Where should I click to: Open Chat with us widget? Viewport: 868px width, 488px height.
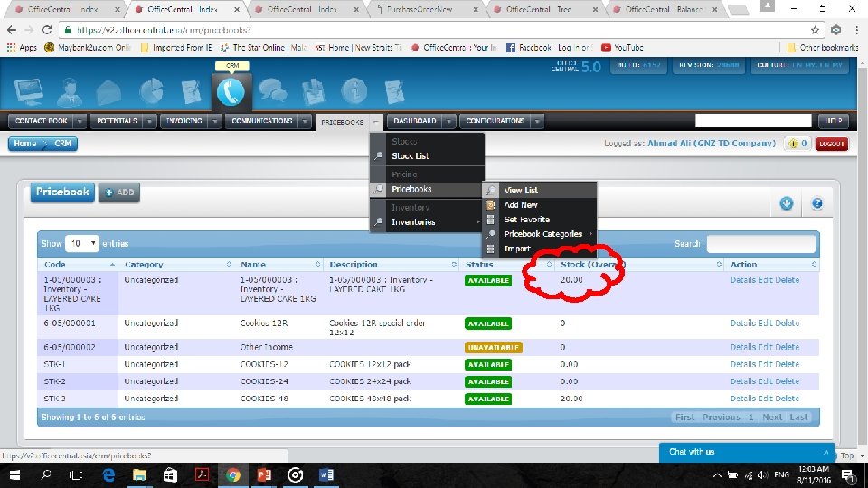pyautogui.click(x=747, y=452)
